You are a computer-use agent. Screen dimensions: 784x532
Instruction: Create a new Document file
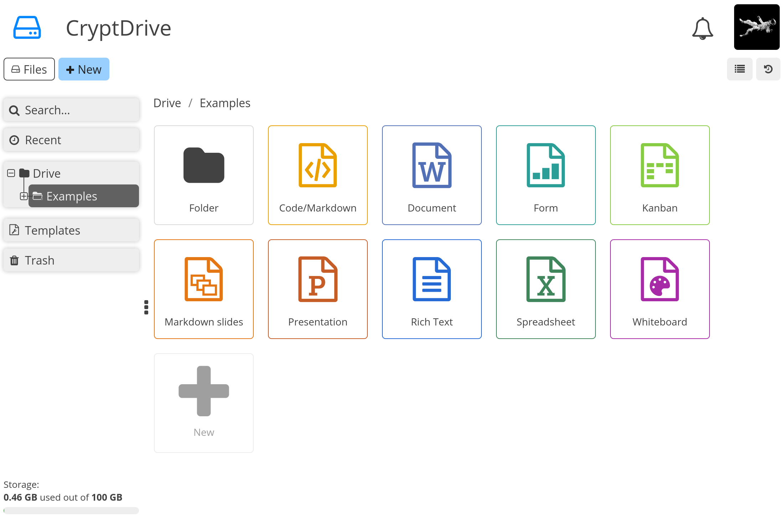pos(431,174)
